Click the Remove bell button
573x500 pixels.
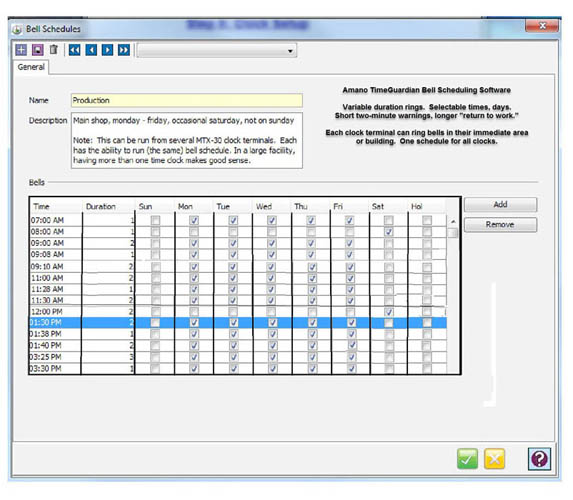coord(500,225)
